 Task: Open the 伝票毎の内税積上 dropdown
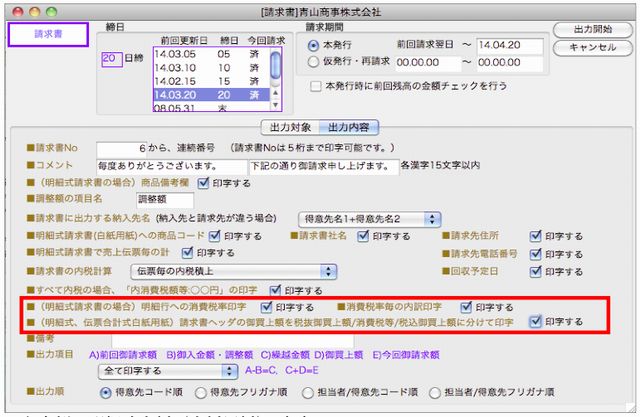click(234, 271)
